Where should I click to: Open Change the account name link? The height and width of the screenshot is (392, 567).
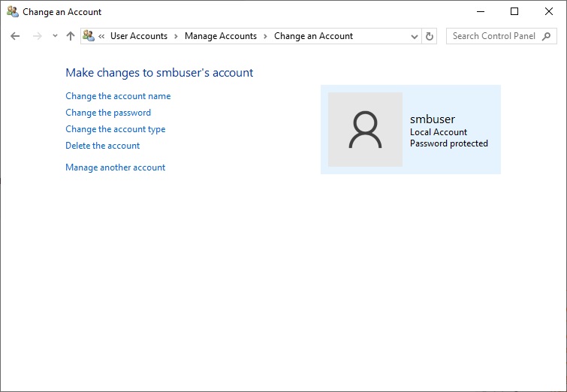pos(118,96)
